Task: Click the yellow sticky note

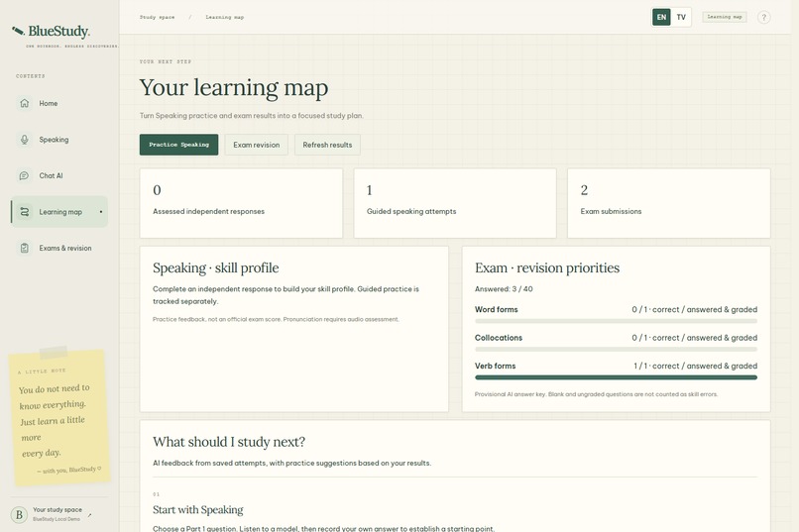Action: click(59, 416)
